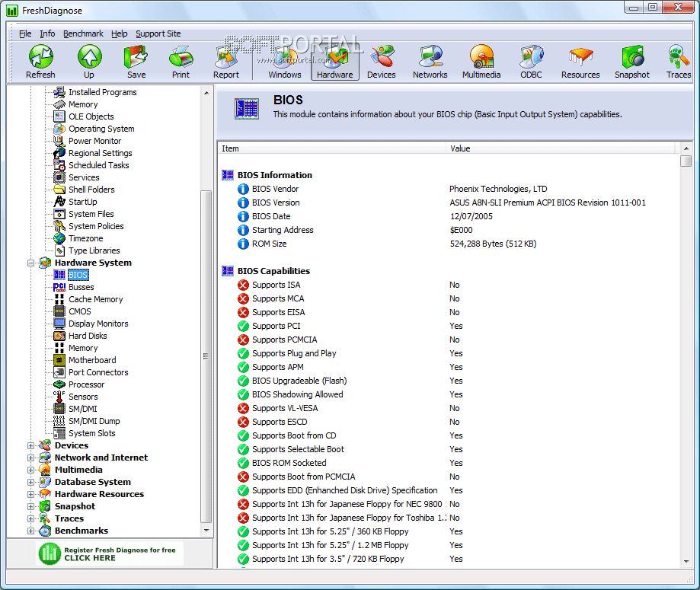Select Port Connectors in the tree

point(98,372)
